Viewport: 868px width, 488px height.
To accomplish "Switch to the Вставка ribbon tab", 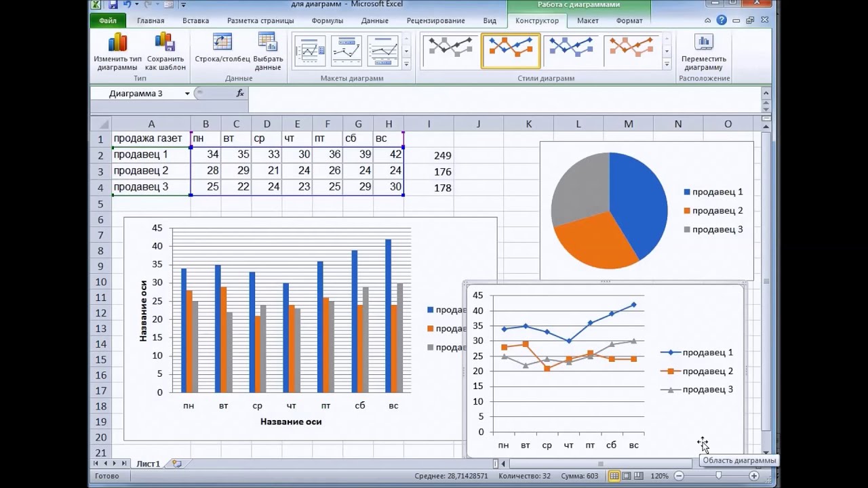I will pyautogui.click(x=195, y=20).
